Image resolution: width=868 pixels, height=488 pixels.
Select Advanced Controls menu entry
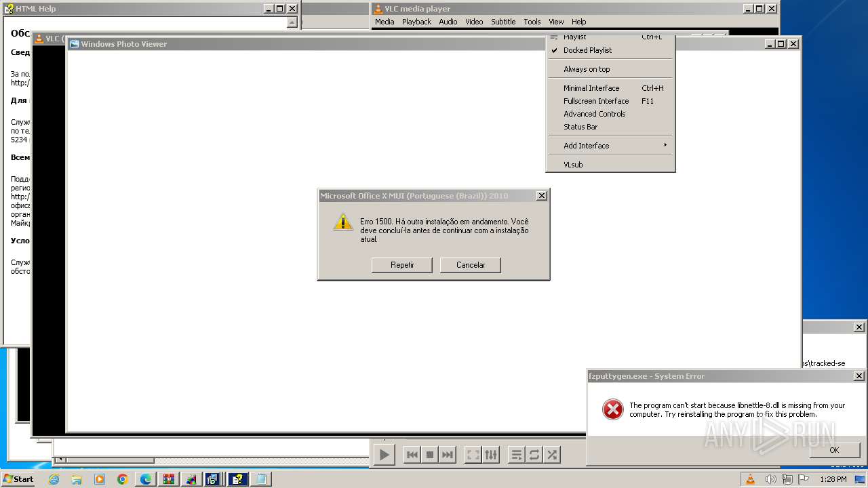coord(610,114)
